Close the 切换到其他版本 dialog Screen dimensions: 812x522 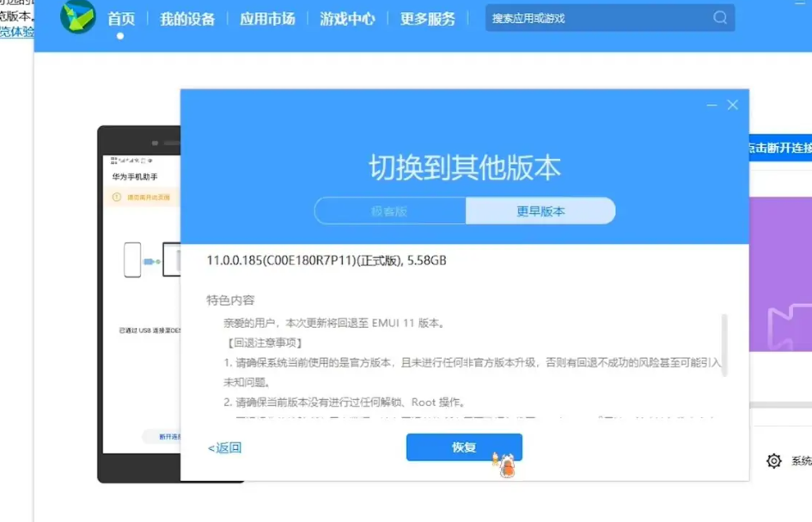(x=732, y=105)
